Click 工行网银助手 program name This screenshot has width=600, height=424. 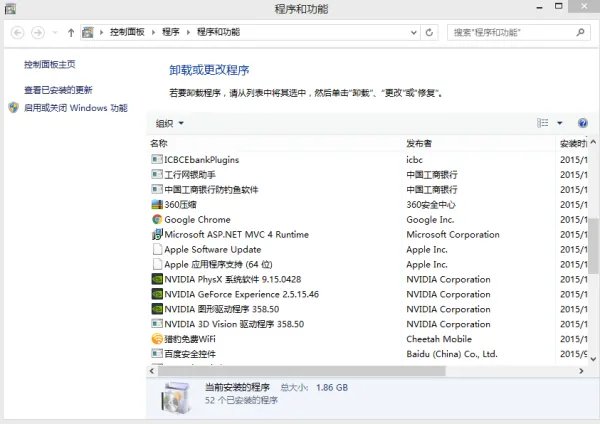click(x=190, y=175)
